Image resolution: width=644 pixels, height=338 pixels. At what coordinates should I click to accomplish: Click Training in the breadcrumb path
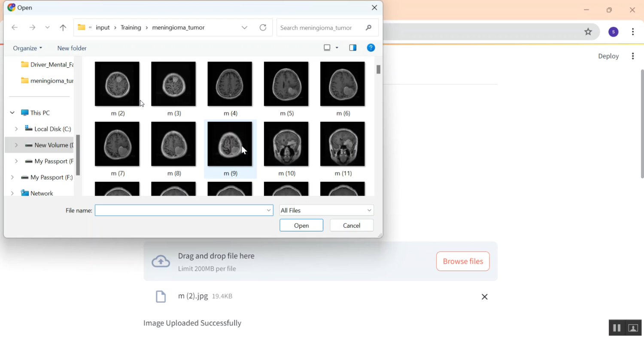click(x=131, y=27)
